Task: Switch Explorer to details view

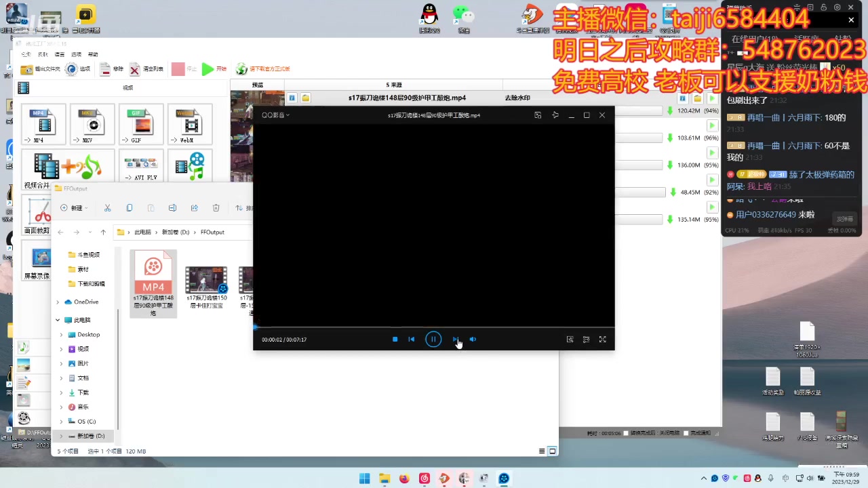Action: tap(542, 451)
